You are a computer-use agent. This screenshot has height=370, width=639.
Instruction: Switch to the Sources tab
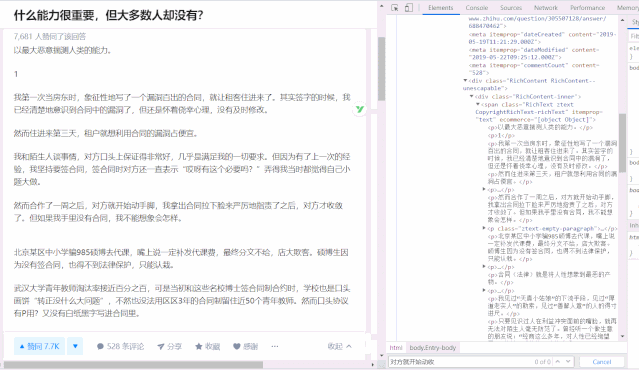511,8
